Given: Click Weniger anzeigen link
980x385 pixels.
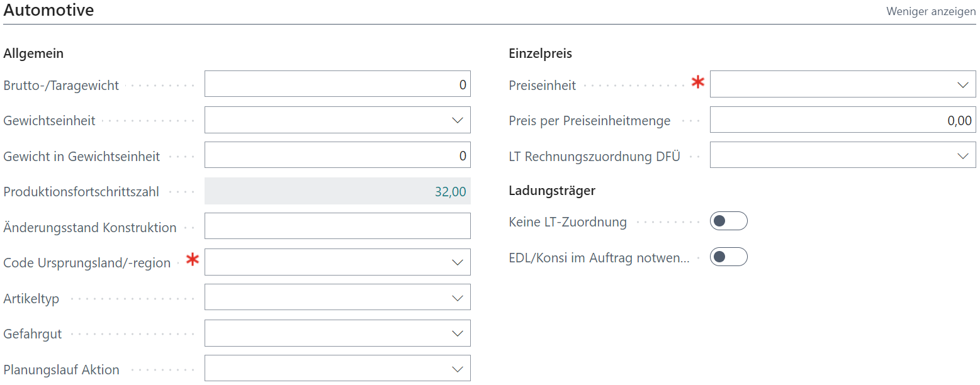Looking at the screenshot, I should coord(931,11).
